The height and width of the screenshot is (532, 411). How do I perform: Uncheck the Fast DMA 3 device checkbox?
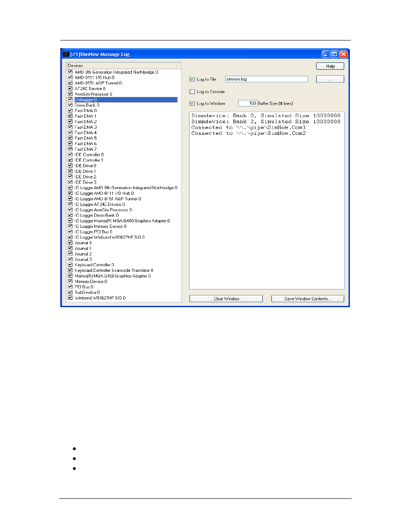[70, 127]
